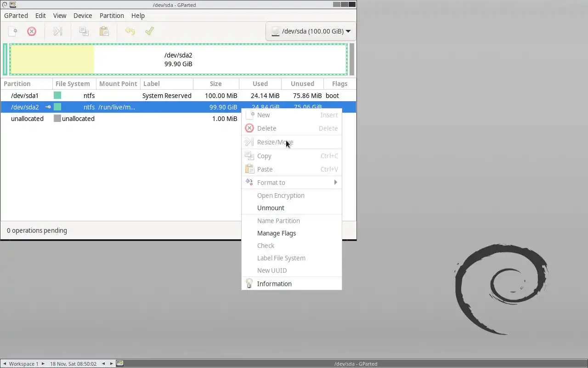Click the File System column header

[74, 84]
